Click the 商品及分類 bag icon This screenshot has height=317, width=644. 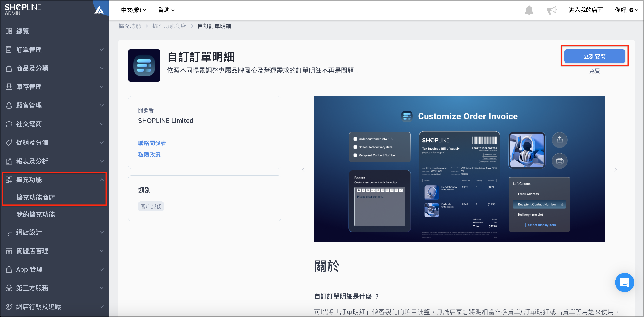click(x=9, y=68)
